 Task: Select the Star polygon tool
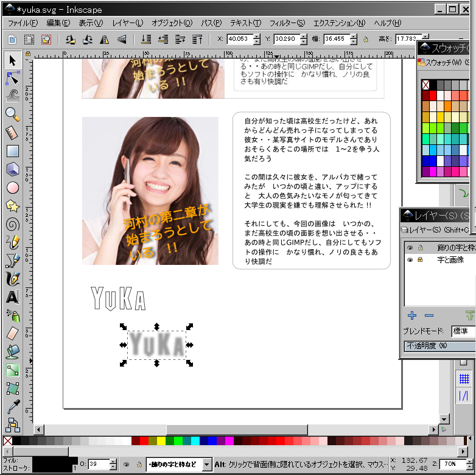coord(12,206)
